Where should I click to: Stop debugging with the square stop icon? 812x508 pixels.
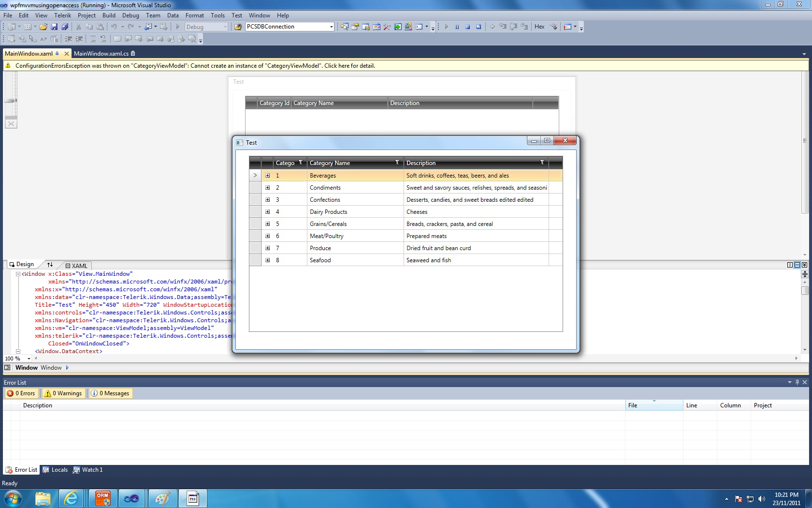click(x=467, y=27)
